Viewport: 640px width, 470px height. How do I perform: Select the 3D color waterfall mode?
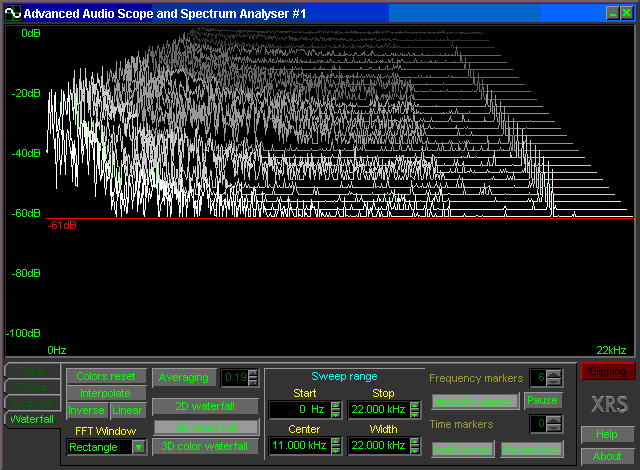205,446
